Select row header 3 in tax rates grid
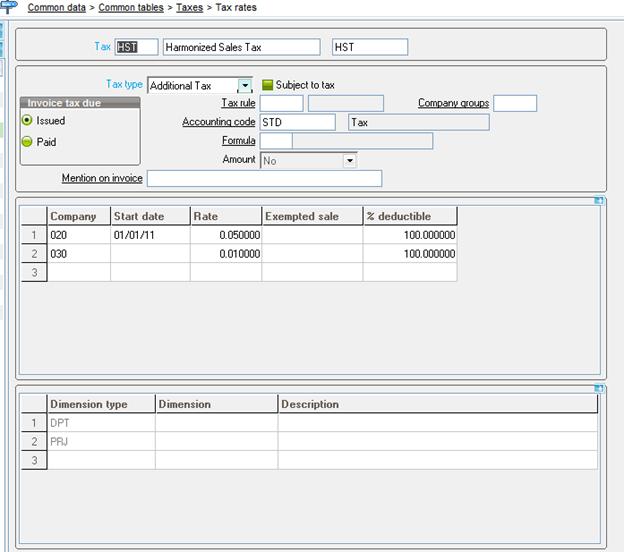The height and width of the screenshot is (552, 624). (x=34, y=272)
